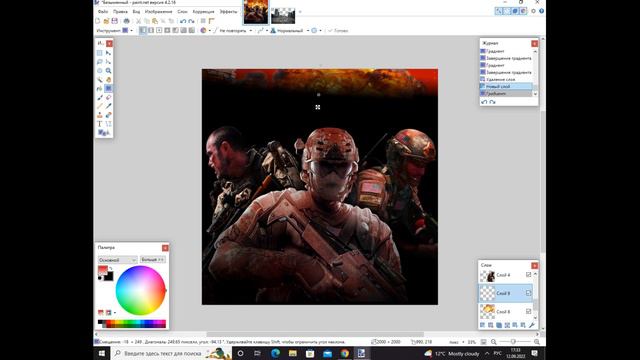
Task: Select the Paintbrush tool
Action: [100, 97]
